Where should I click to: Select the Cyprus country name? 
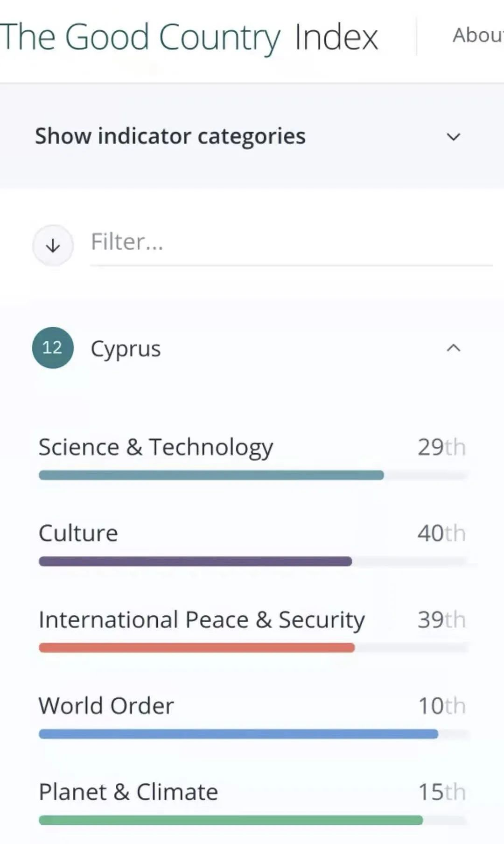(x=126, y=349)
